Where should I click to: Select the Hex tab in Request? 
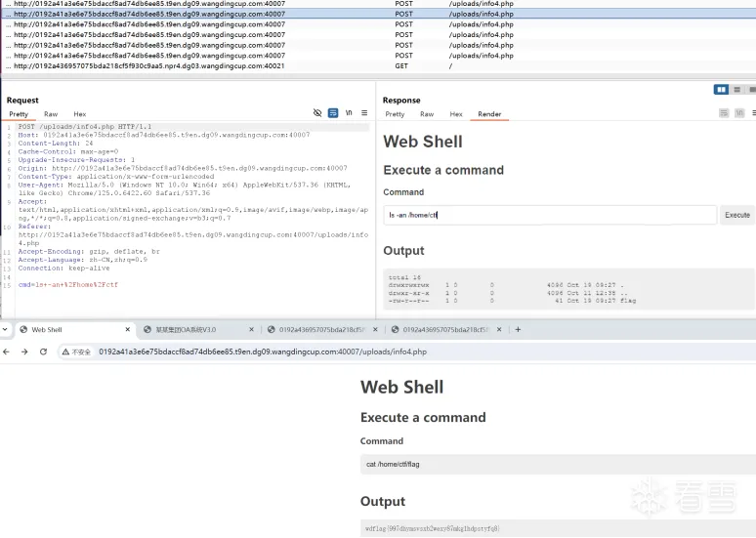pyautogui.click(x=79, y=114)
